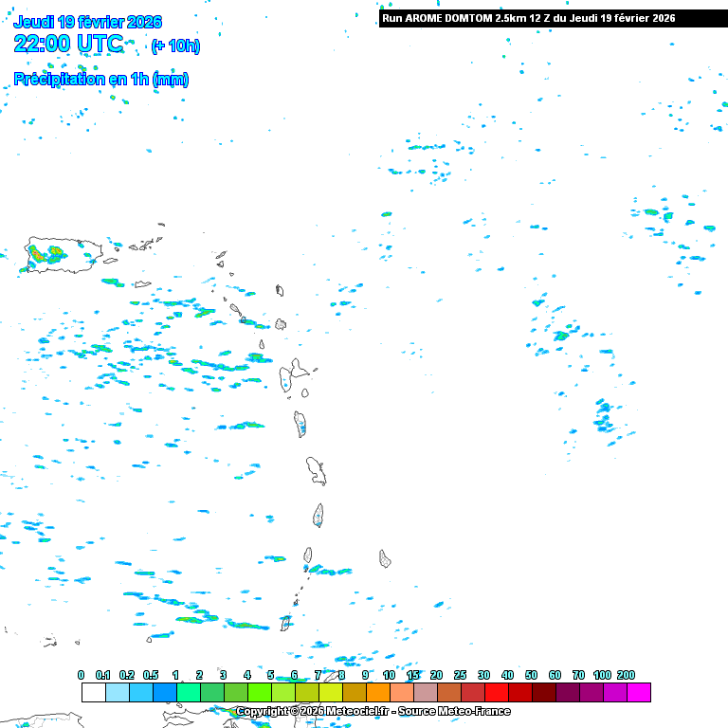Click the Saint Lucia island outline
728x728 pixels.
[318, 515]
